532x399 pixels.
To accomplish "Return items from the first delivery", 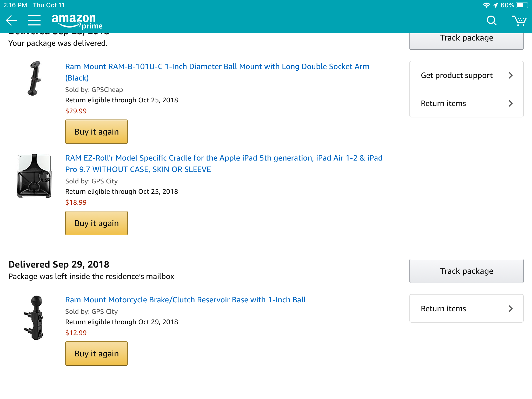I will tap(466, 103).
